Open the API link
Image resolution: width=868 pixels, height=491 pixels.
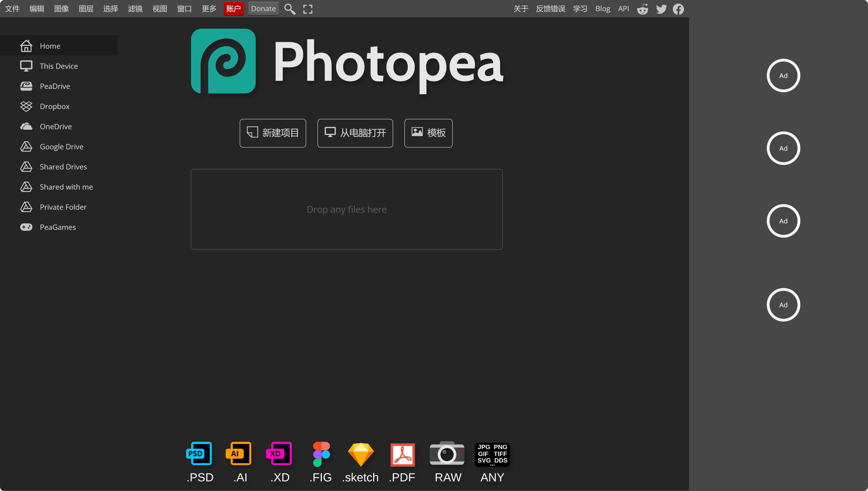click(x=624, y=9)
